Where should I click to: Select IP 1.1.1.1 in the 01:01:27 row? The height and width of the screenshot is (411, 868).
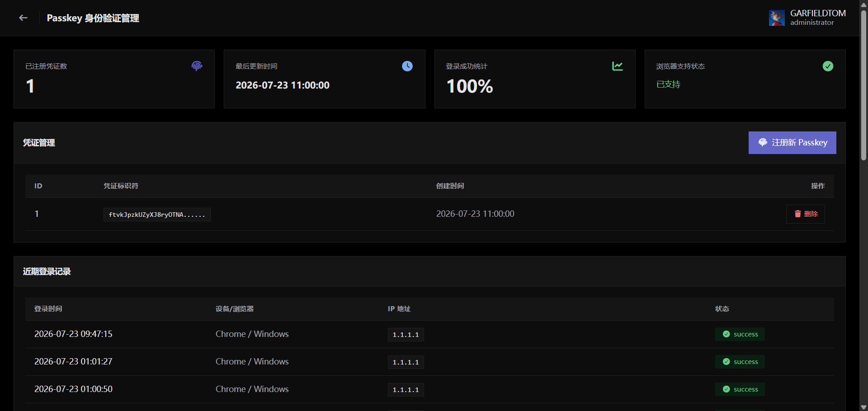point(406,362)
